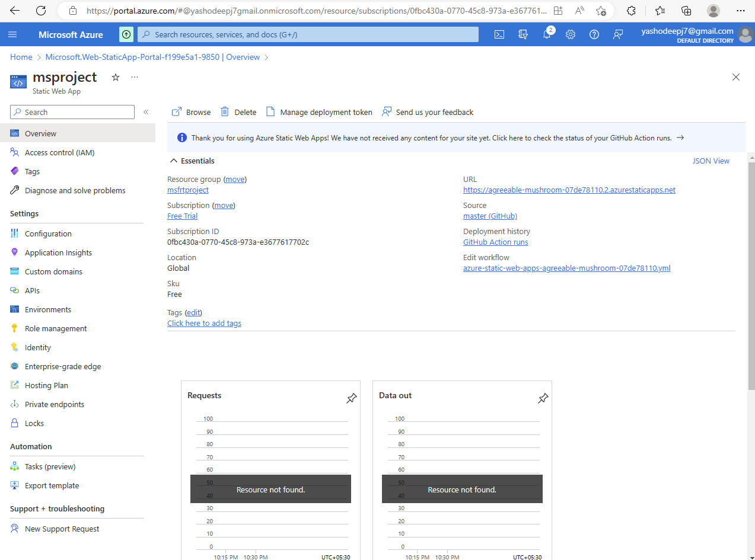Open master (GitHub) source link
The width and height of the screenshot is (755, 560).
click(x=490, y=216)
